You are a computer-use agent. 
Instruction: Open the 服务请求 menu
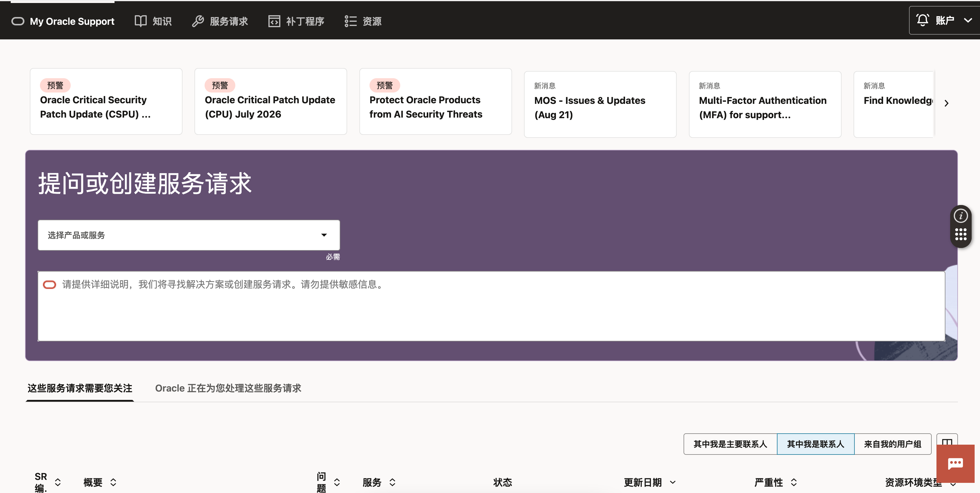220,21
